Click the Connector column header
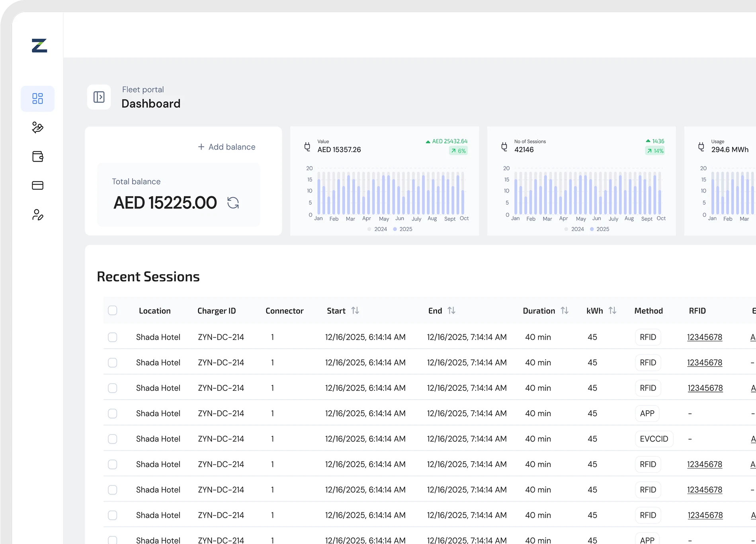 [285, 311]
